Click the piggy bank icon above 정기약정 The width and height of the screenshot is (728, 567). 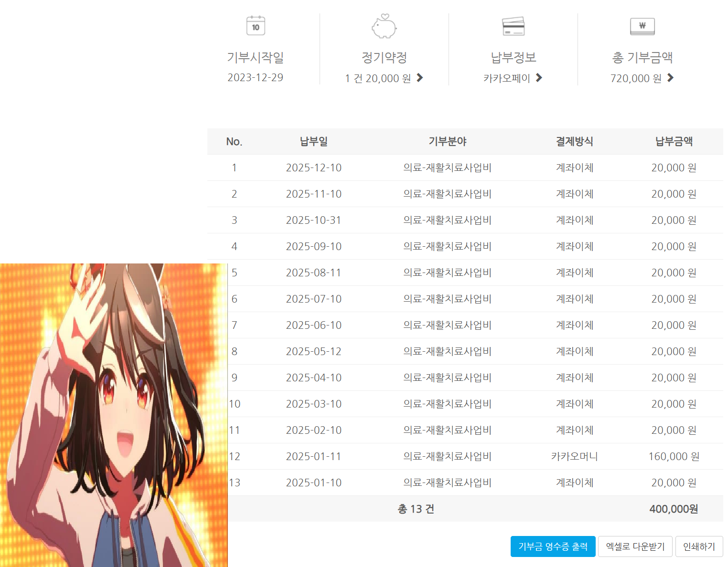point(384,26)
